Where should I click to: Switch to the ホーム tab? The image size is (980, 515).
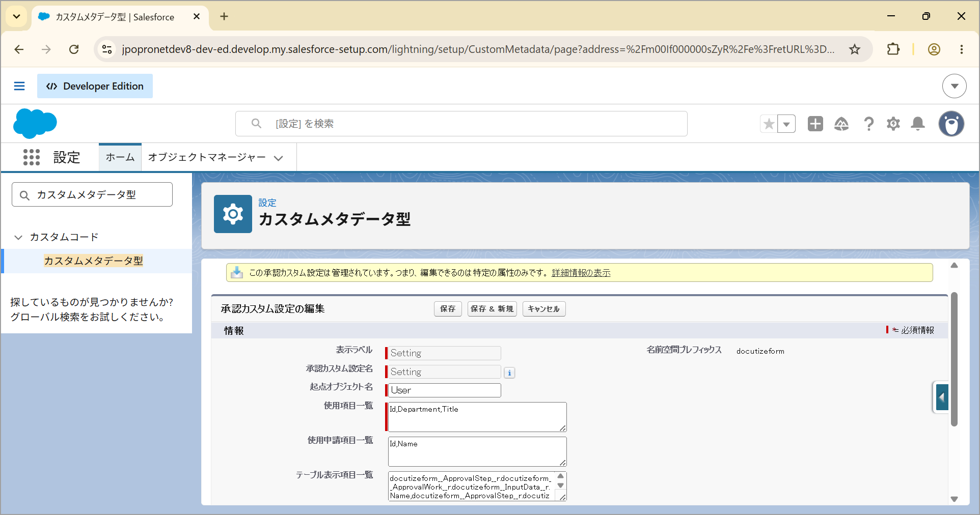click(x=120, y=157)
